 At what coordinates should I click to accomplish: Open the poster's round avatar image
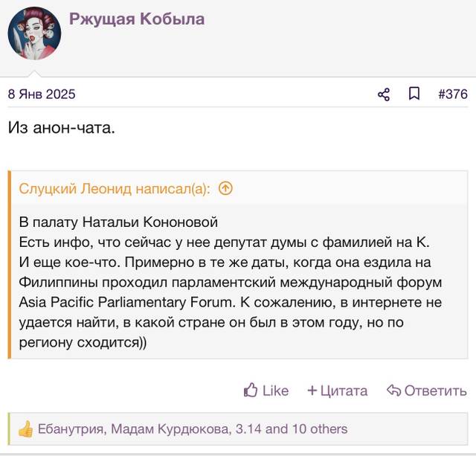pos(34,33)
